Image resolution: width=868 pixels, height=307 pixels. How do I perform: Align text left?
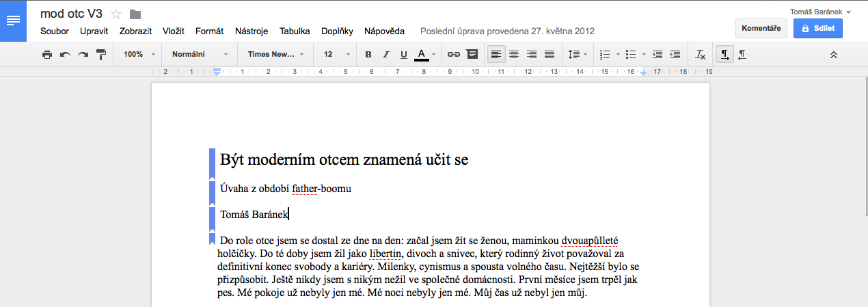pos(496,55)
